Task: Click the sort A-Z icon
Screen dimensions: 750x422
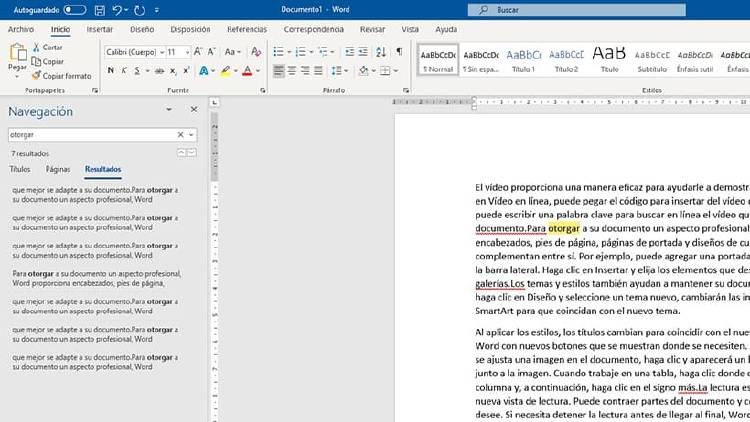Action: (x=382, y=51)
